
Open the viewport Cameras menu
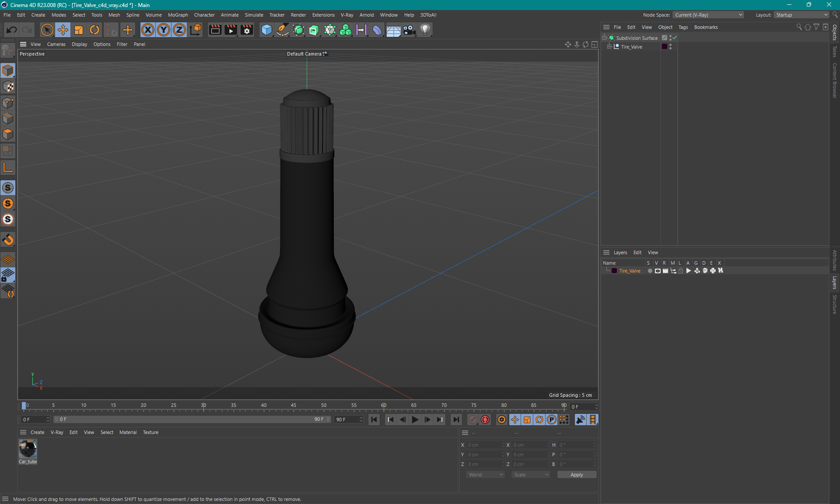click(x=56, y=44)
